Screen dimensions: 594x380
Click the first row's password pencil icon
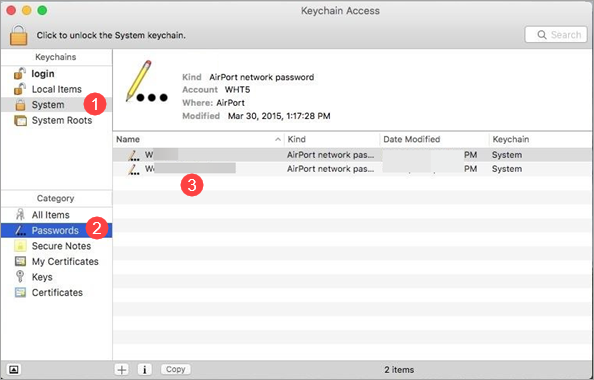(x=133, y=155)
